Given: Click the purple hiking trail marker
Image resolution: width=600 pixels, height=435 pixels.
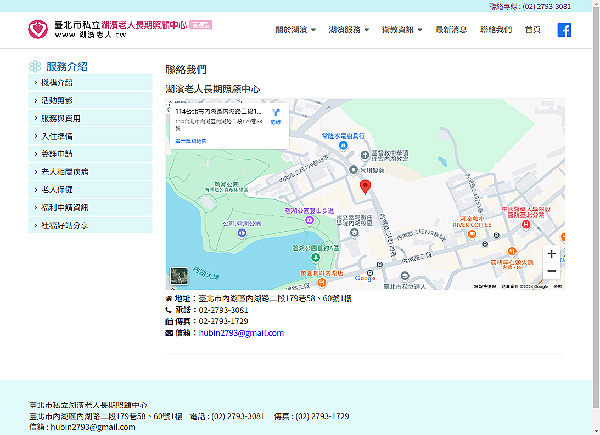Looking at the screenshot, I should coord(309,220).
